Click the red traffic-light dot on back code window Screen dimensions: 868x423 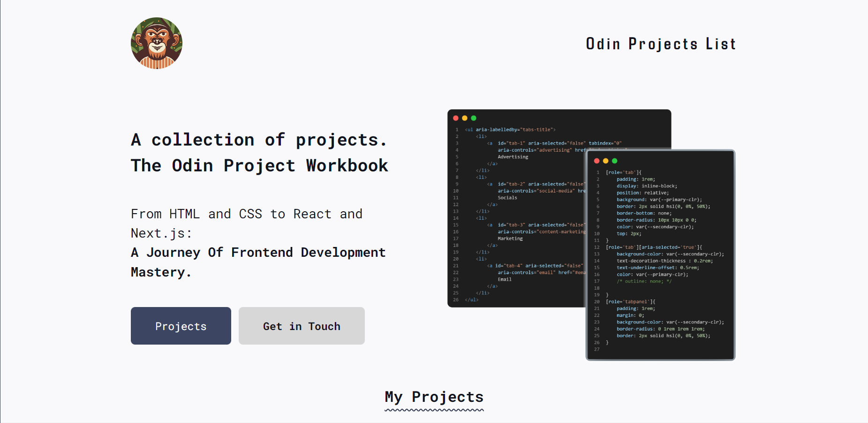[x=456, y=118]
